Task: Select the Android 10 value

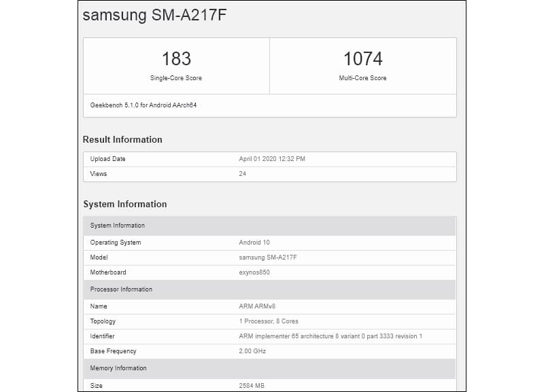Action: 254,243
